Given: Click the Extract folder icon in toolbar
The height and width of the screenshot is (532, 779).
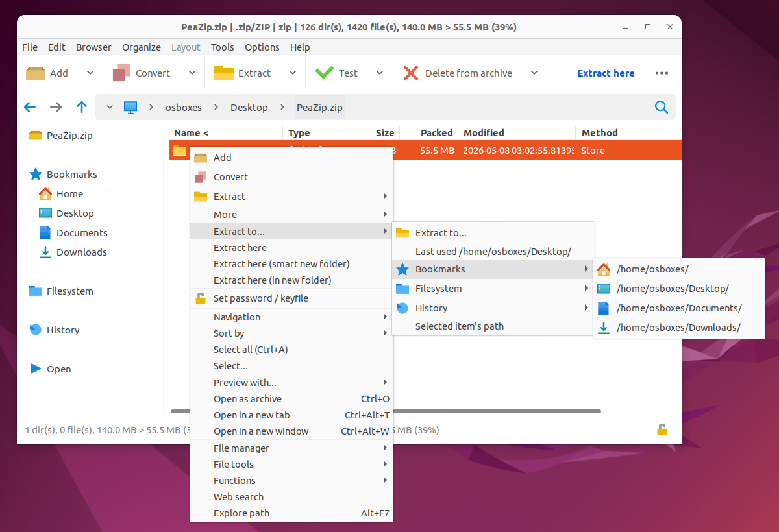Looking at the screenshot, I should click(x=224, y=73).
